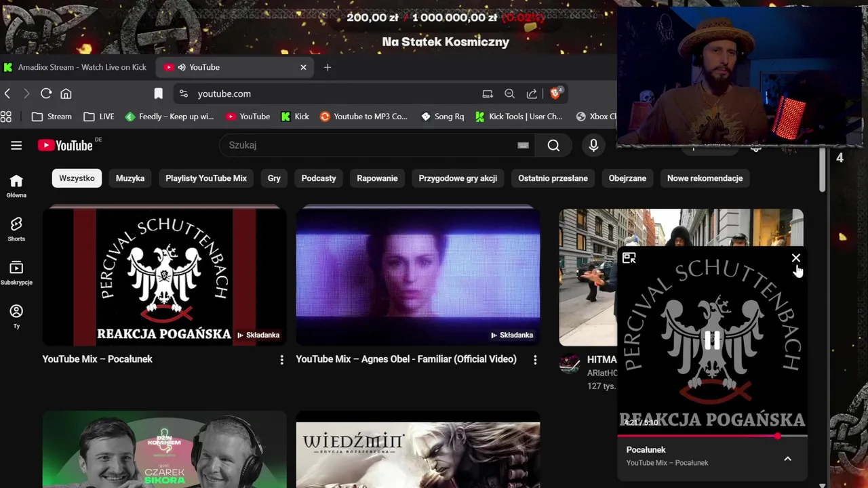Click the install app icon in address bar

[x=487, y=94]
